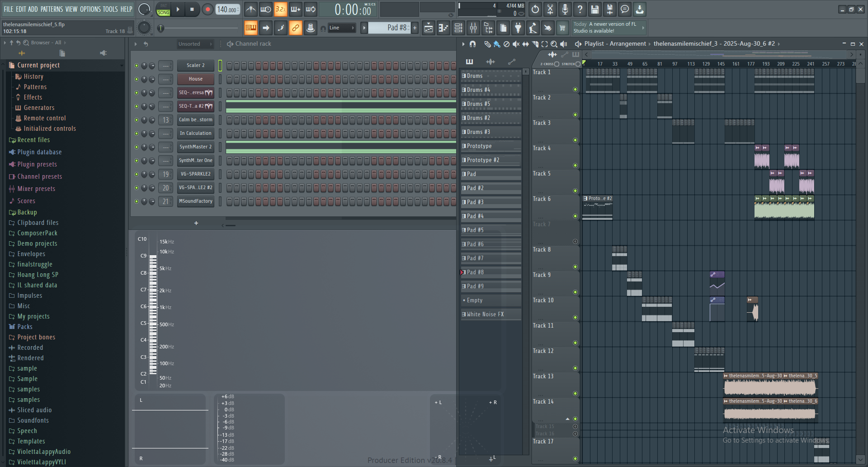Screen dimensions: 868x467
Task: Toggle the Playlist magnet snap icon
Action: click(x=472, y=44)
